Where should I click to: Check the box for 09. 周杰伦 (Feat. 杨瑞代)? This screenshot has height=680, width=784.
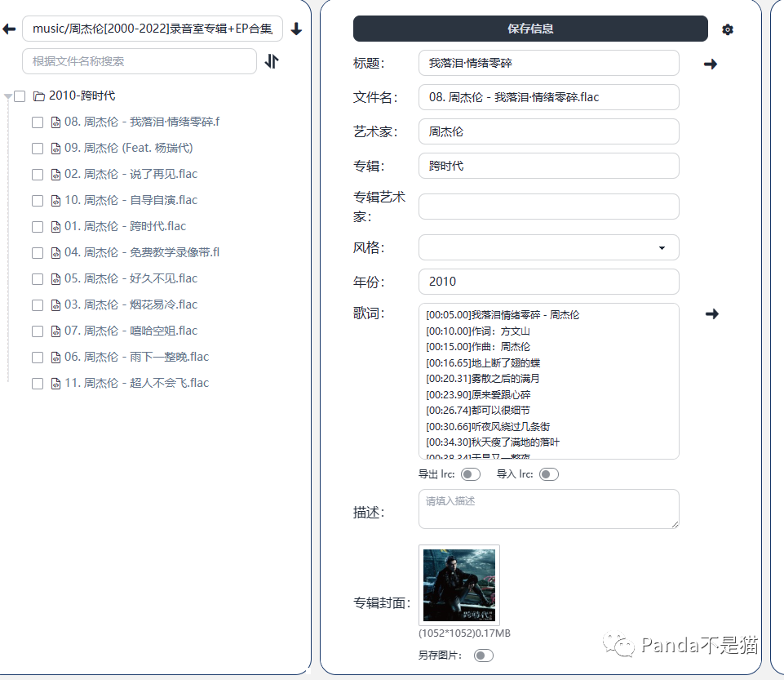(x=38, y=148)
